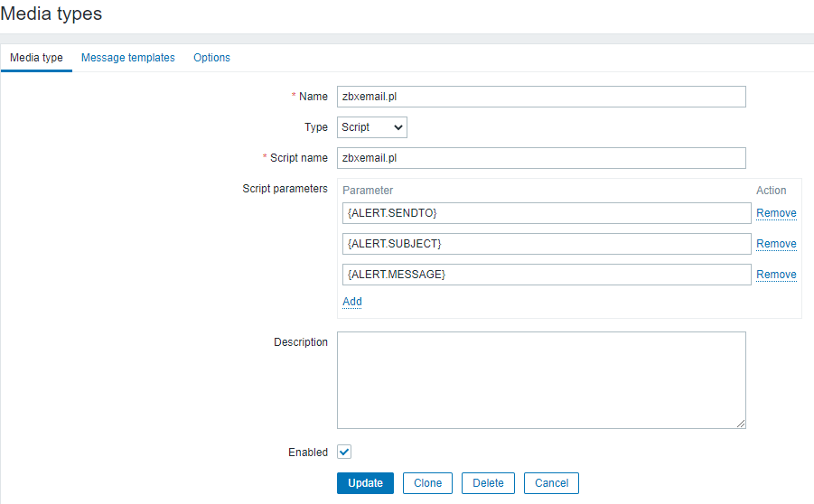Cancel editing the media type
This screenshot has width=814, height=504.
[x=551, y=483]
